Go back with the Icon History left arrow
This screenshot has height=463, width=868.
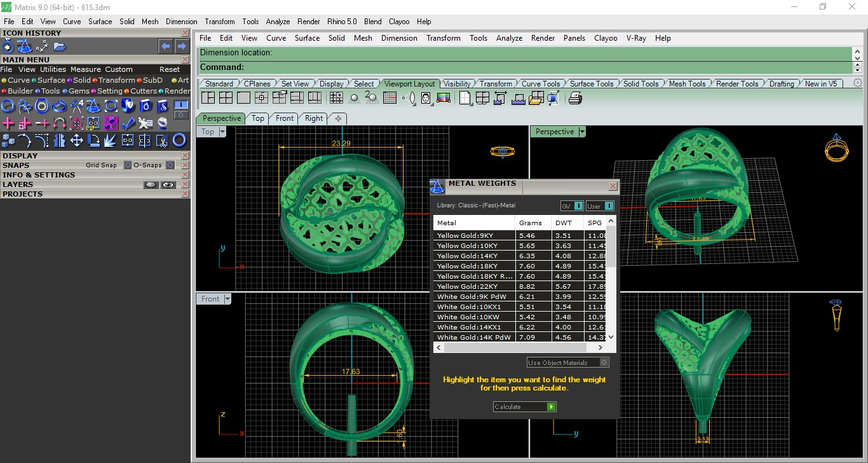(x=165, y=46)
